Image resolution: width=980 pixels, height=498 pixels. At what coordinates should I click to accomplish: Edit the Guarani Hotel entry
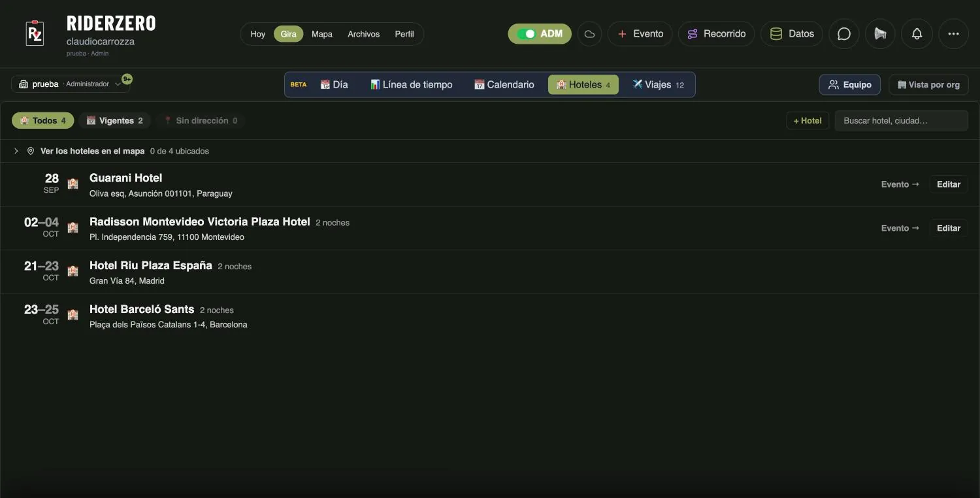pos(949,184)
